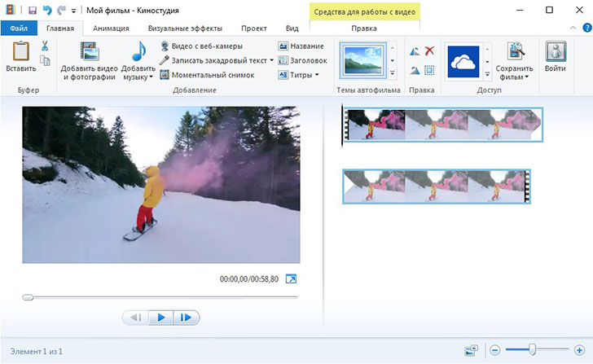Screen dimensions: 593x364
Task: Open full-screen preview icon near timecode
Action: click(291, 279)
